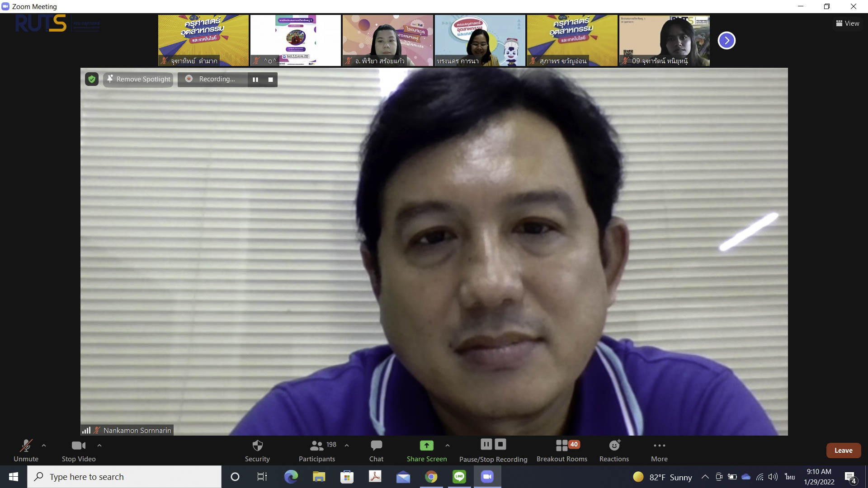This screenshot has width=868, height=488.
Task: Show next participants with blue arrow button
Action: tap(726, 41)
